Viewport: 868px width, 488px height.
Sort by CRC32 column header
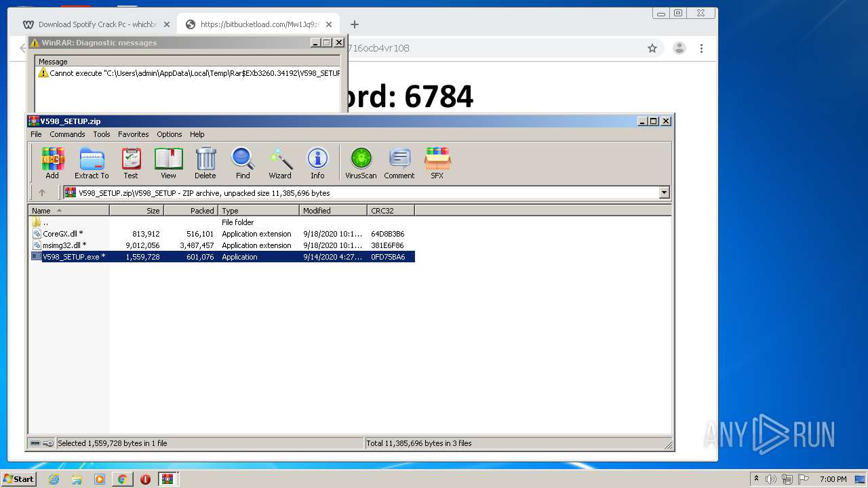click(x=391, y=211)
